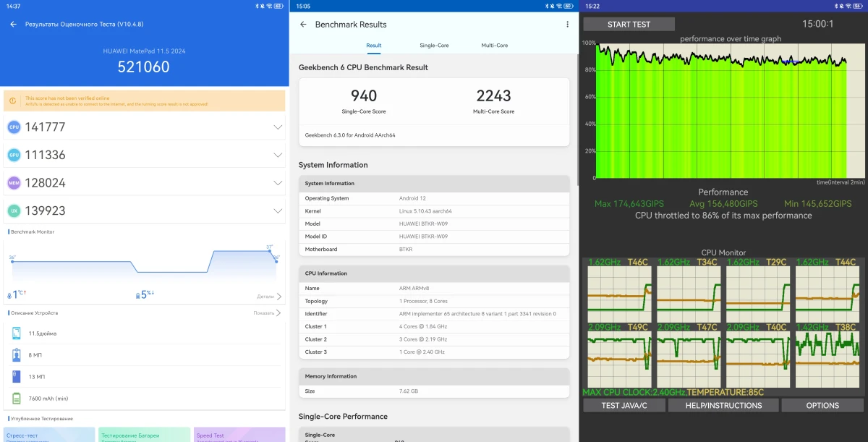Tap the warning icon in the unverified score banner
Screen dimensions: 868x442
tap(13, 101)
